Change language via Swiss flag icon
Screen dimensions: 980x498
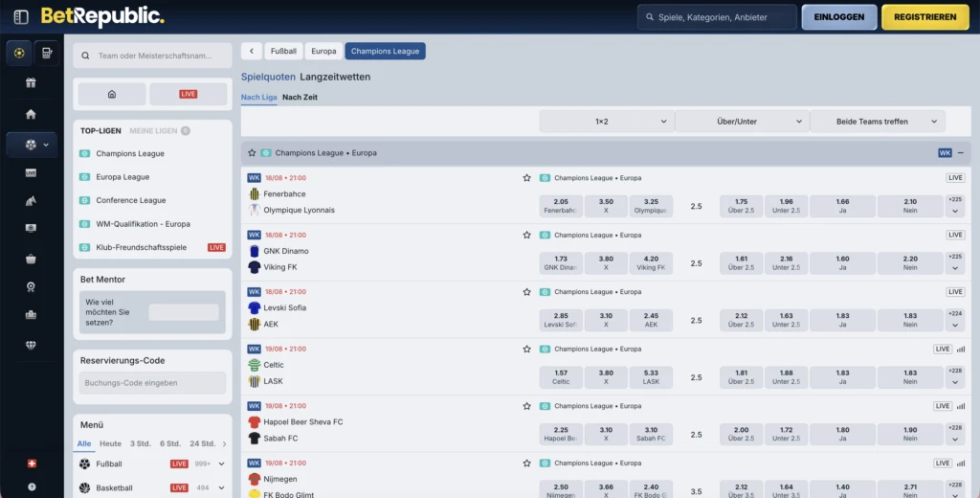pos(32,464)
